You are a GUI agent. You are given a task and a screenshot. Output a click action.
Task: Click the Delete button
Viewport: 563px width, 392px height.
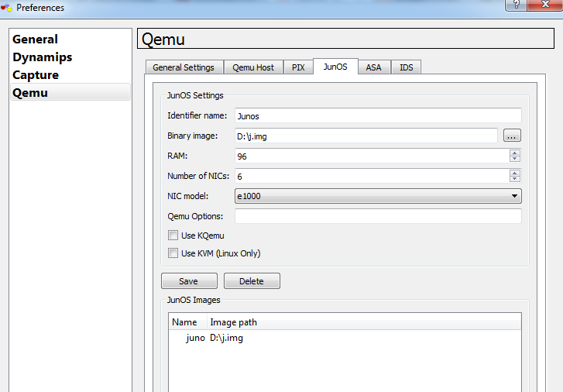coord(252,281)
